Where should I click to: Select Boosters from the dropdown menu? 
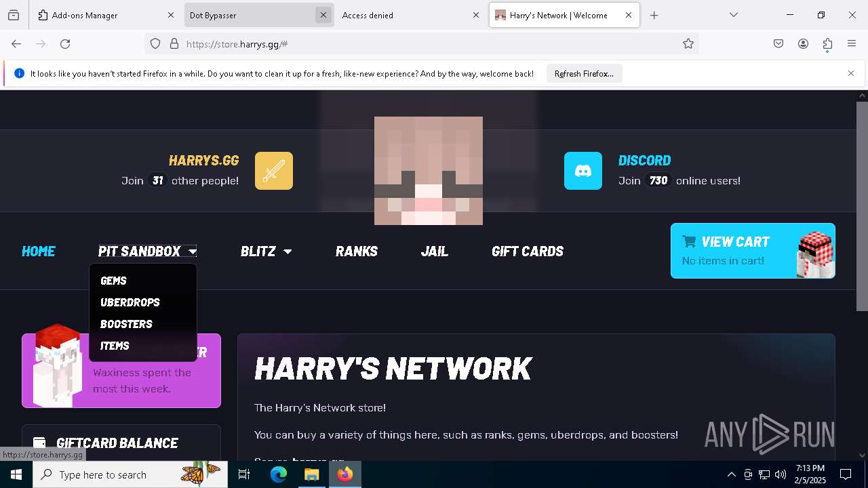pyautogui.click(x=126, y=324)
